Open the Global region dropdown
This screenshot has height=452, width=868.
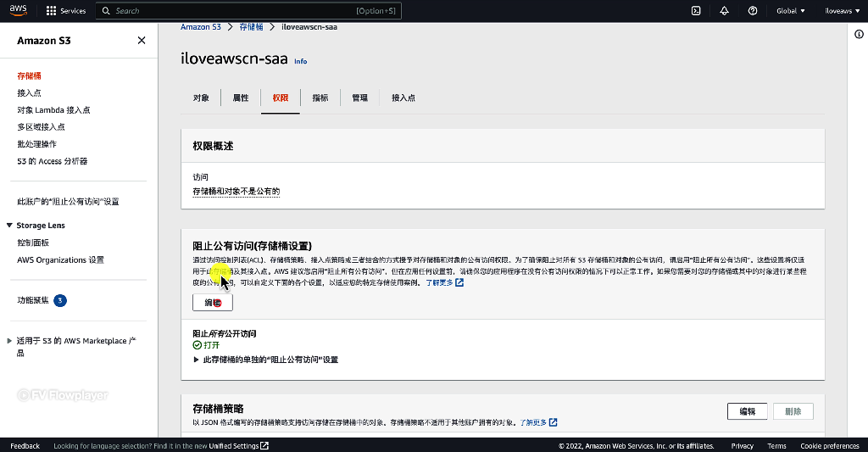(791, 10)
